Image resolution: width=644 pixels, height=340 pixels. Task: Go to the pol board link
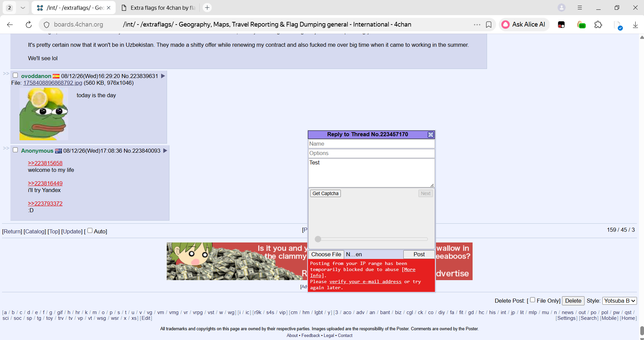(x=605, y=312)
